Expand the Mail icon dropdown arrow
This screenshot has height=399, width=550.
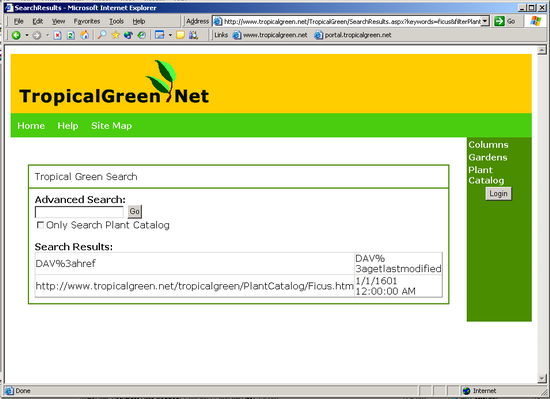170,35
